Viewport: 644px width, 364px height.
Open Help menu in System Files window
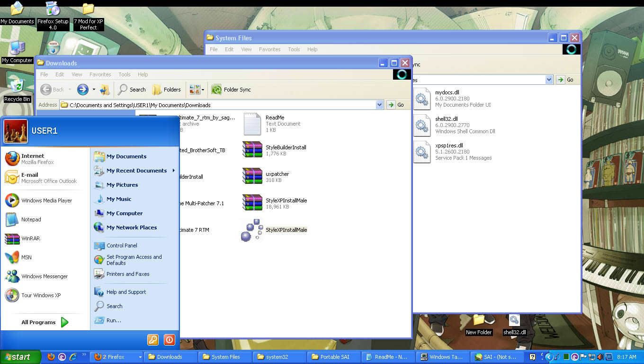pos(312,49)
